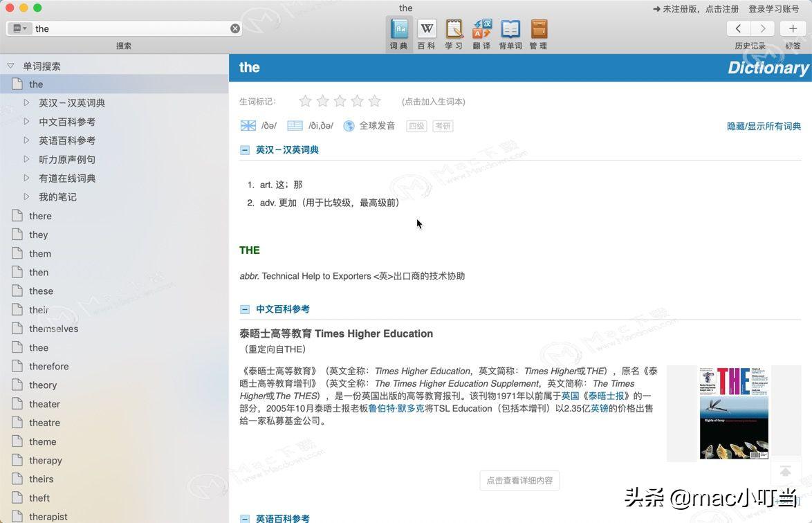The width and height of the screenshot is (812, 523).
Task: Click the 隐藏/显示所有词典 link
Action: [764, 125]
